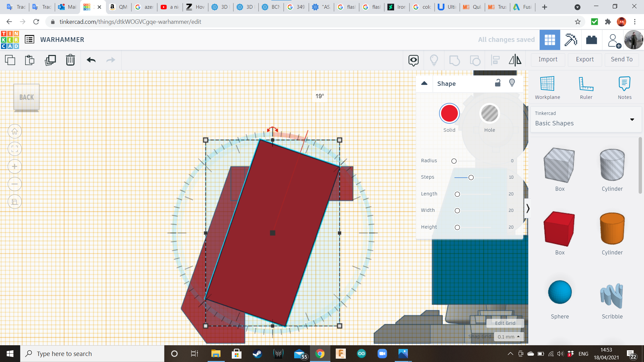Click the Duplicate and repeat icon
Screen dimensions: 644x362
tap(50, 60)
